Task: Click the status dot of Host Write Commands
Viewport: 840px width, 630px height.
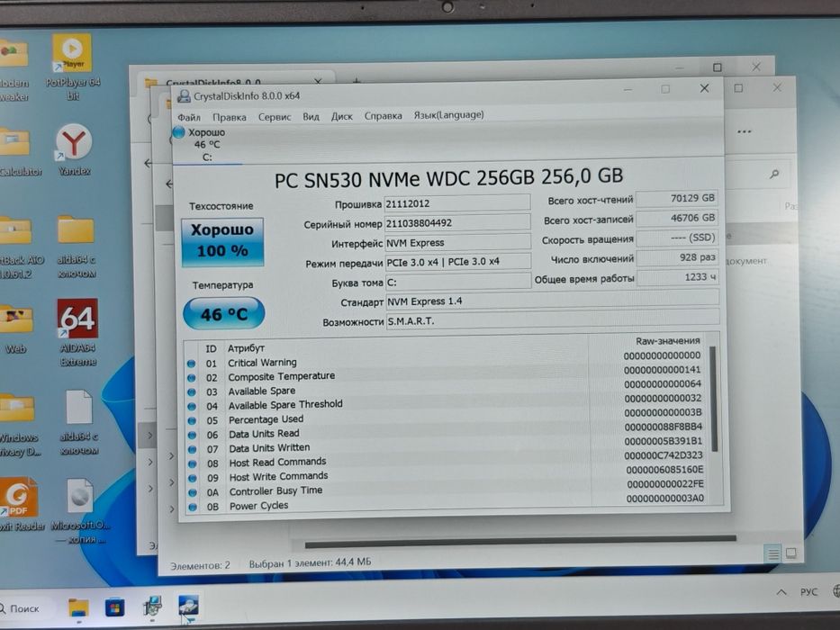Action: [193, 479]
